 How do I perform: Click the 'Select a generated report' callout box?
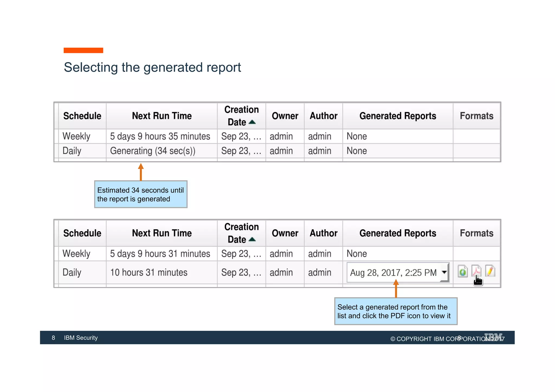pyautogui.click(x=395, y=311)
